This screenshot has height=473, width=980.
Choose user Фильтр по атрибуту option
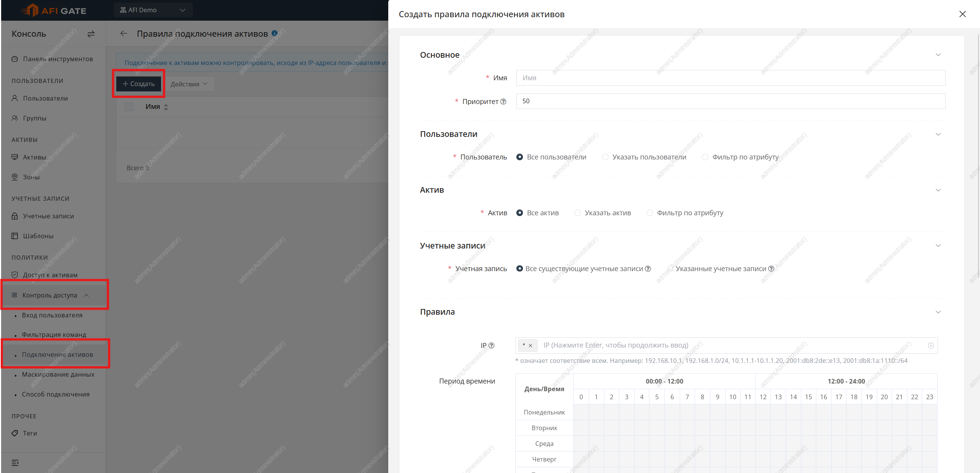tap(705, 157)
